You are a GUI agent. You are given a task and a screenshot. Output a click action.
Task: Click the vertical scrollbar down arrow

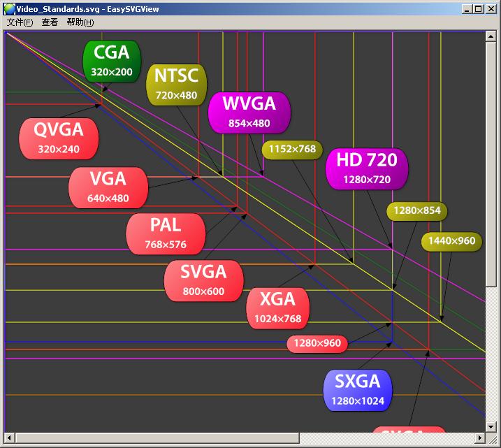(491, 426)
